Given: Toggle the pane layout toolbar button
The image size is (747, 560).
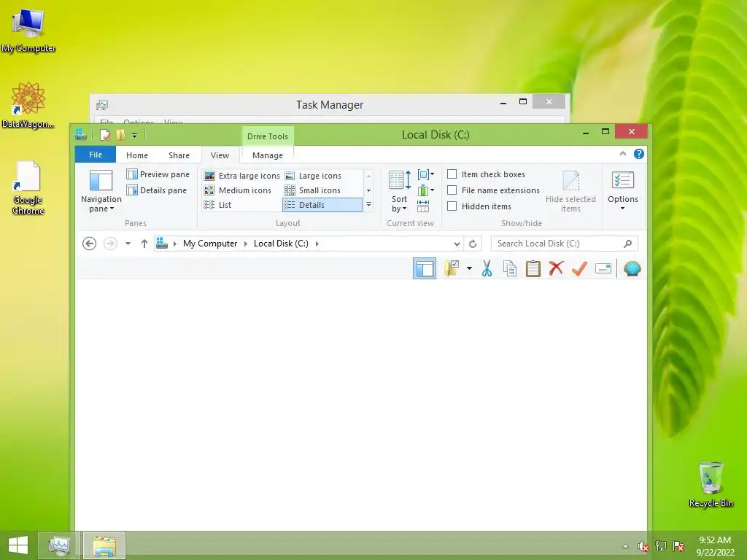Looking at the screenshot, I should (x=425, y=268).
